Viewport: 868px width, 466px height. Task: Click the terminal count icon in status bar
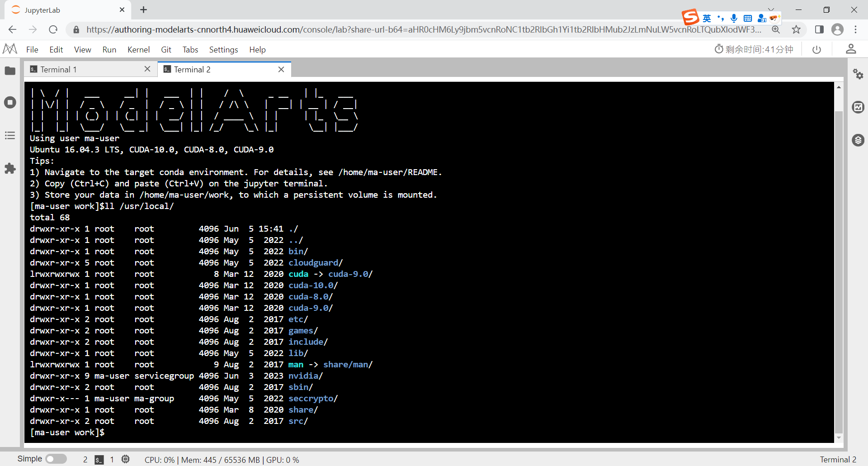point(99,460)
